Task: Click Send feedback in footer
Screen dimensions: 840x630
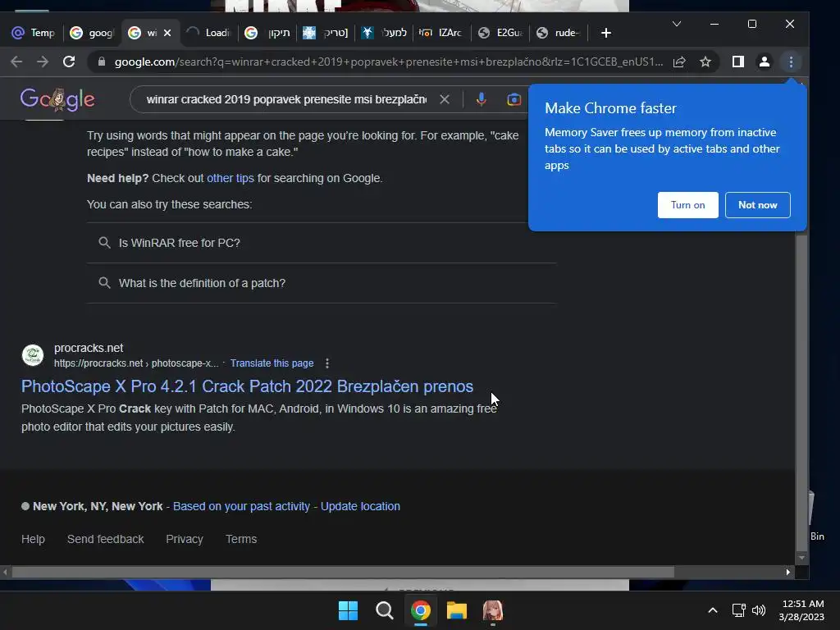Action: [x=106, y=539]
